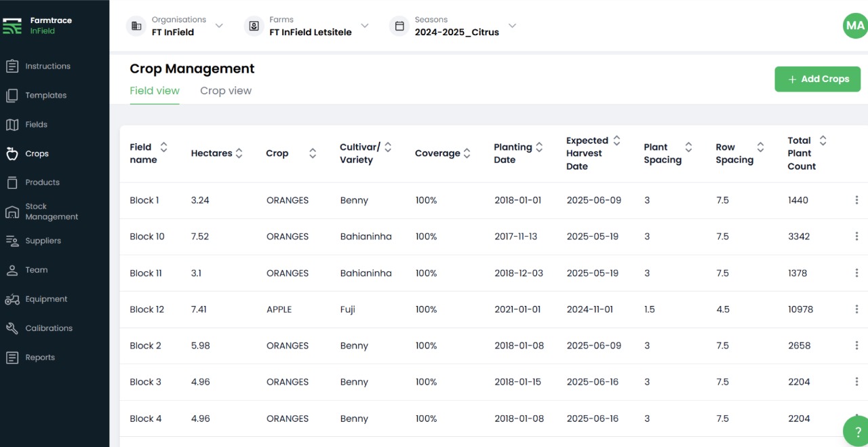Click planting date 2018-12-03

click(x=518, y=273)
